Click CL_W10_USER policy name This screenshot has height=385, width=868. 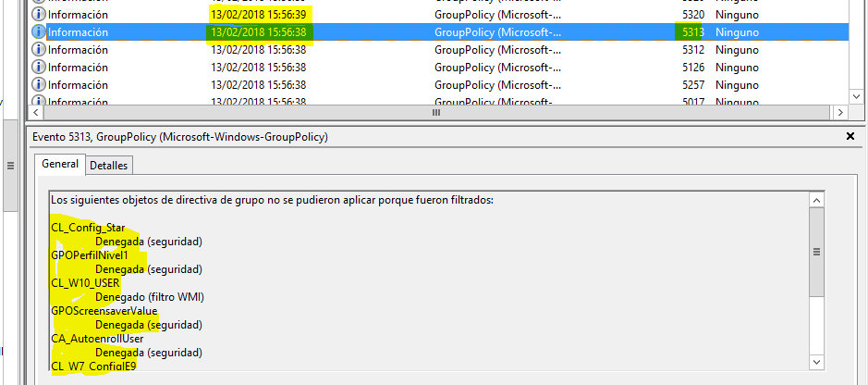[85, 283]
